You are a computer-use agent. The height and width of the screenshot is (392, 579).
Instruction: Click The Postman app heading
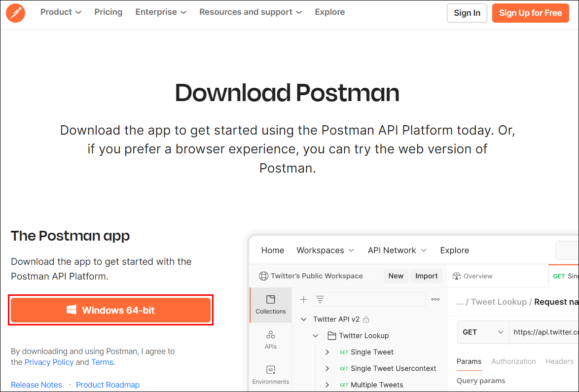pyautogui.click(x=70, y=236)
